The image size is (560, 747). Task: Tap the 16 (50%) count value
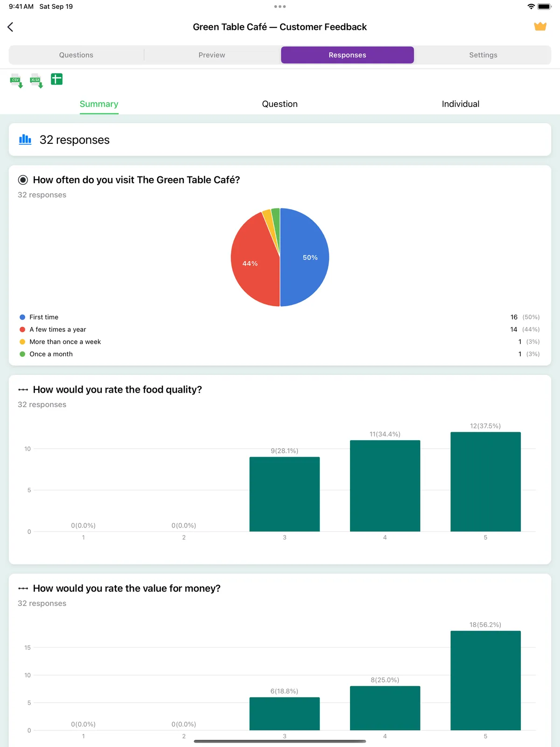point(525,317)
